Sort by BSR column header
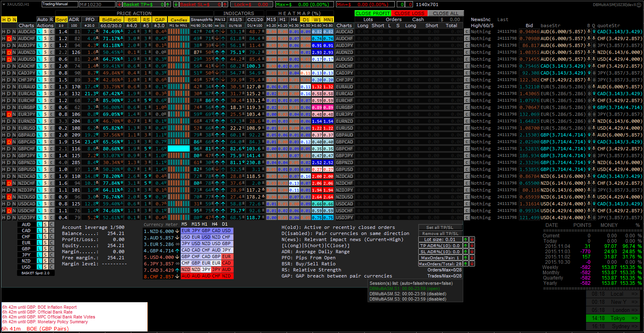644x333 pixels. (133, 19)
